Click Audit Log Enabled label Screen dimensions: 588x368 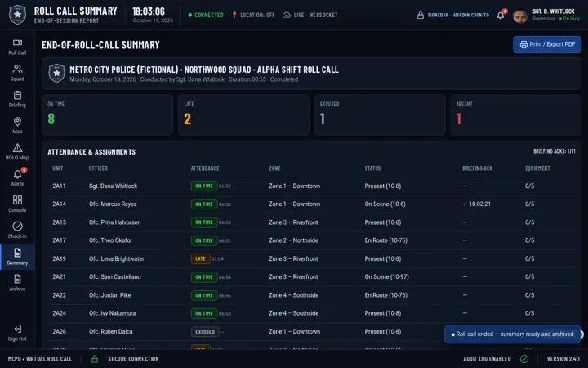(x=487, y=359)
